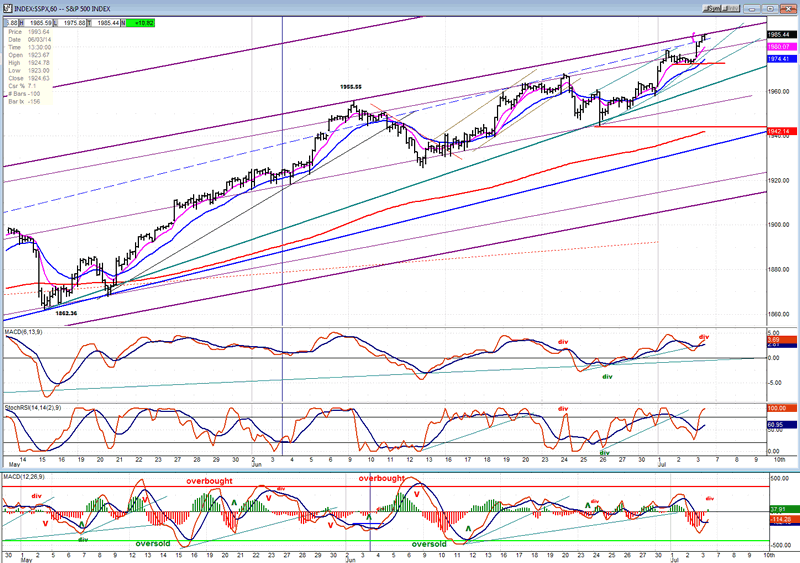
Task: Click the red StochRSI value tag 100.00
Action: click(782, 408)
